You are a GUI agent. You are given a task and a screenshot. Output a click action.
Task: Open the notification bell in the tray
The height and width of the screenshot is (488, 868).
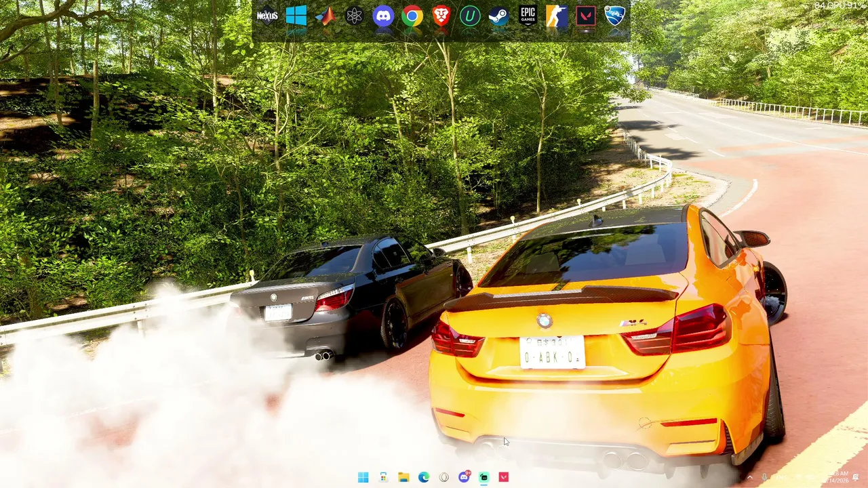856,477
